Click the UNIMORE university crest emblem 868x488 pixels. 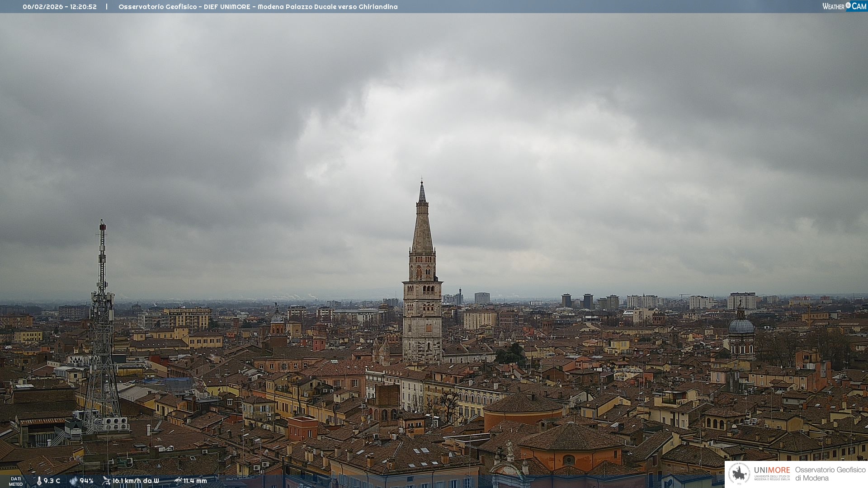[740, 474]
